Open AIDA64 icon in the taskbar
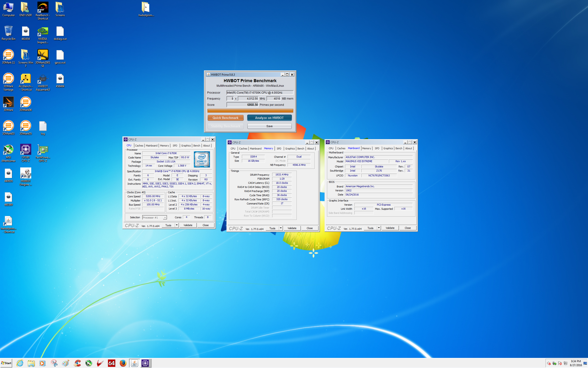 pos(112,363)
